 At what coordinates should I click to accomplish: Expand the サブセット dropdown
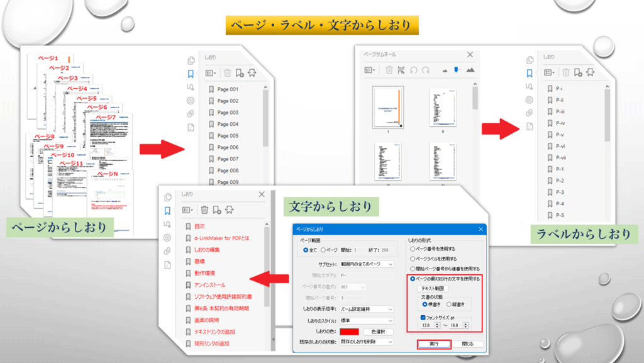[390, 264]
